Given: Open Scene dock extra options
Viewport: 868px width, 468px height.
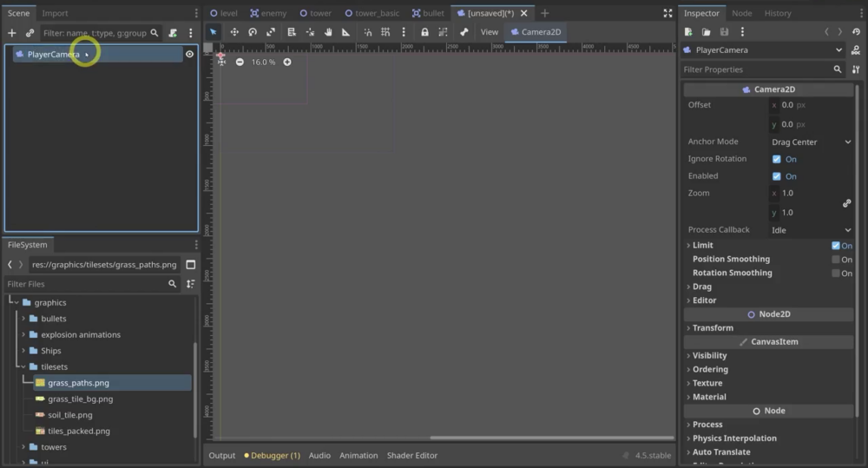Looking at the screenshot, I should coord(191,33).
